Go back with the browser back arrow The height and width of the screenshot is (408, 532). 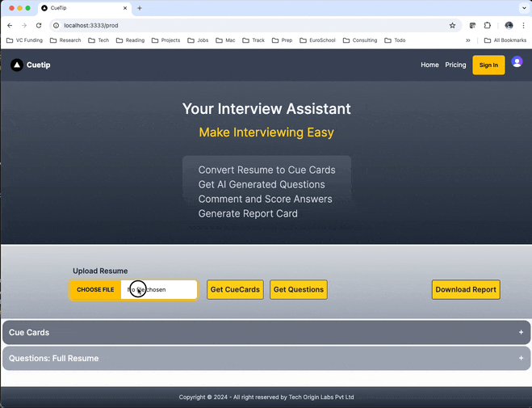click(x=10, y=26)
